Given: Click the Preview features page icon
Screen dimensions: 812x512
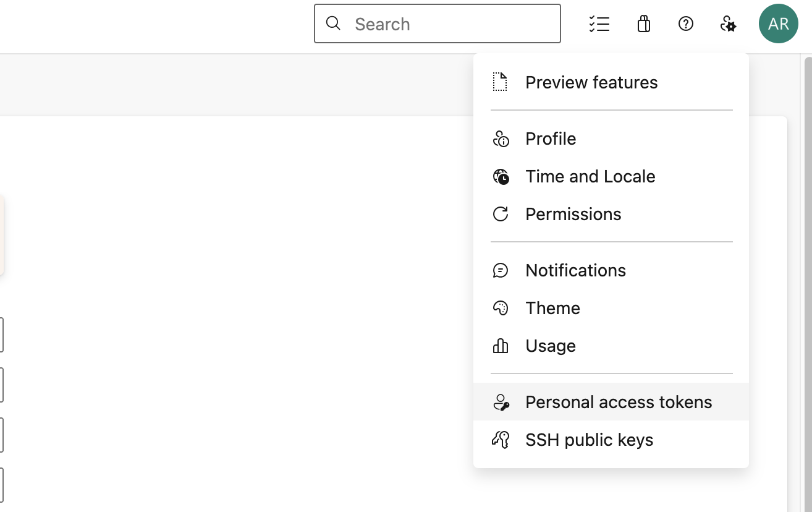Looking at the screenshot, I should coord(500,82).
